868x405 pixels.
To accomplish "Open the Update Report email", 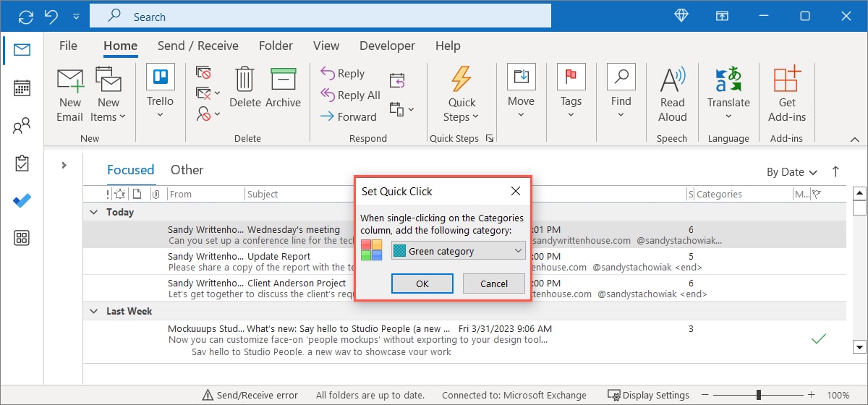I will [x=464, y=261].
